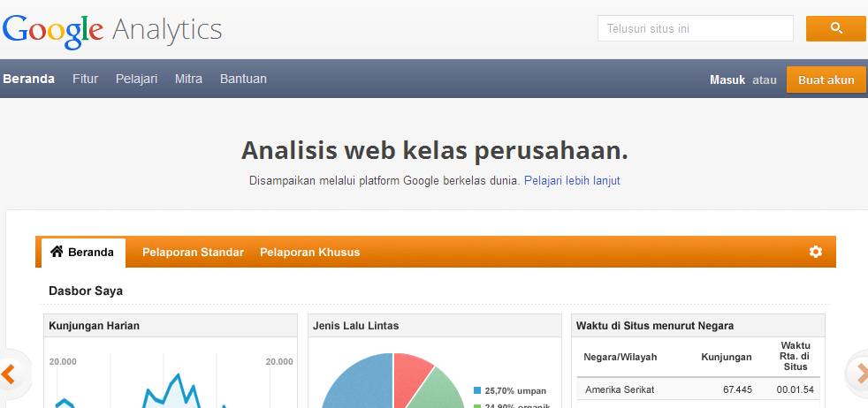Follow the Pelajari lebih lanjut link
868x408 pixels.
point(572,181)
